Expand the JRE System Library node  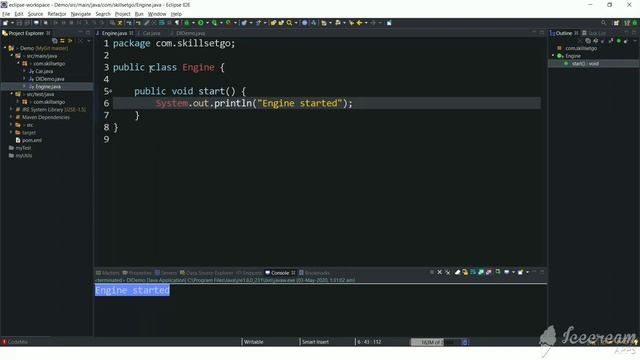(x=11, y=109)
